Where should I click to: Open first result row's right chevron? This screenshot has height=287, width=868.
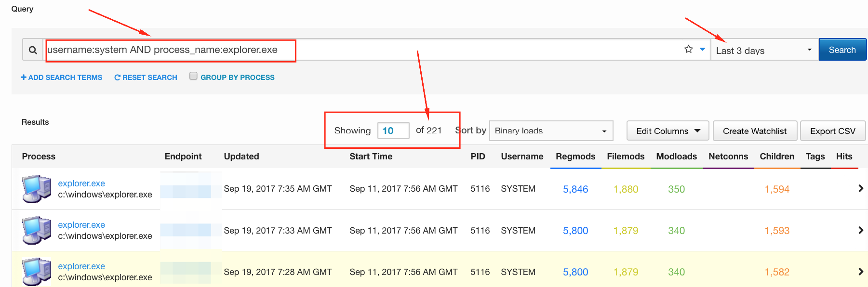(x=860, y=189)
